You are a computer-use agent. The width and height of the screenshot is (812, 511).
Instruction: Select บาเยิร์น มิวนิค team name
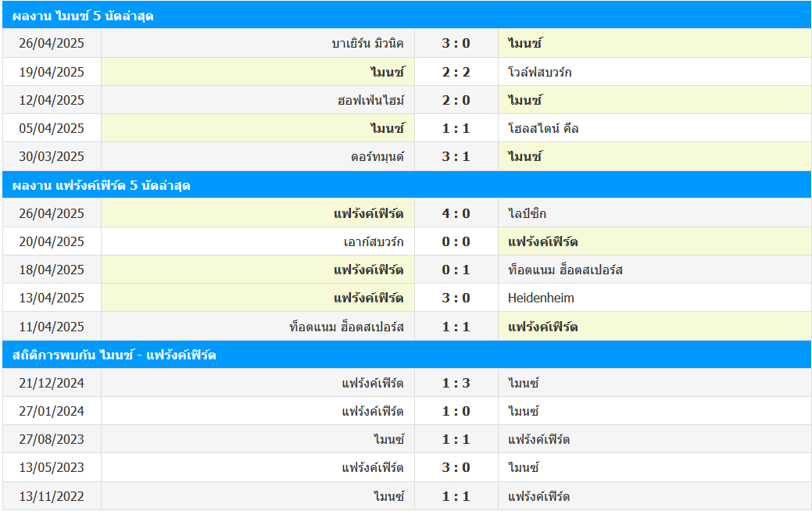367,44
